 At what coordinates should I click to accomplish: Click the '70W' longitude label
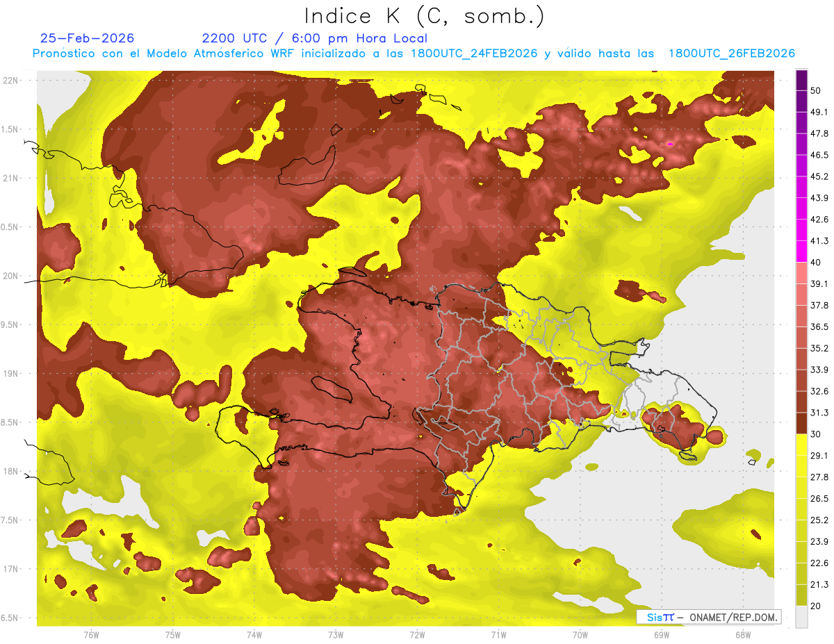[x=580, y=635]
